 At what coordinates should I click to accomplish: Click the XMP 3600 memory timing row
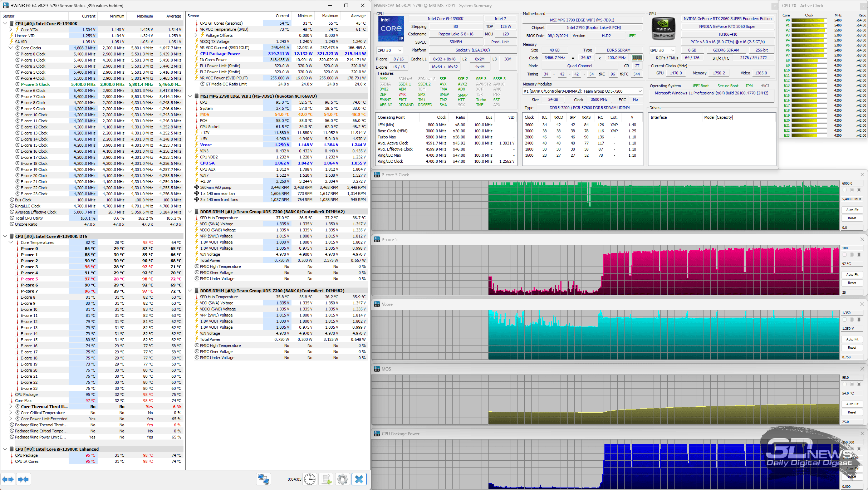click(582, 125)
